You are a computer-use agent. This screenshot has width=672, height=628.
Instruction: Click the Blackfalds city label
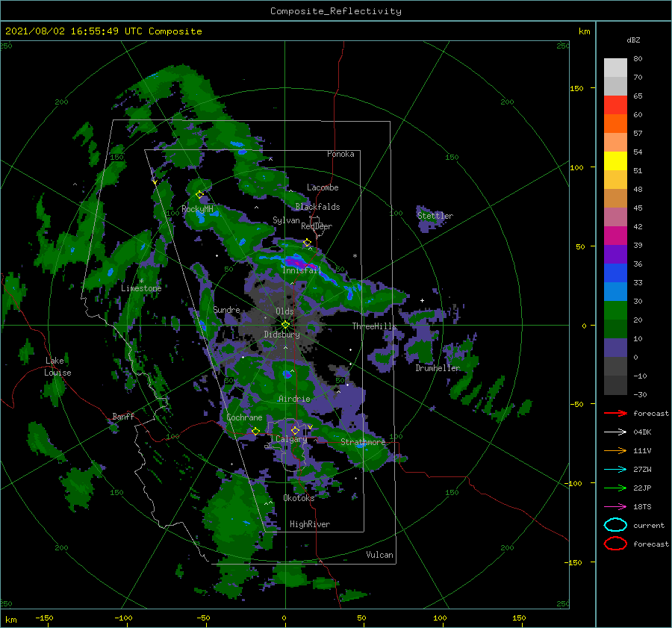pyautogui.click(x=317, y=207)
